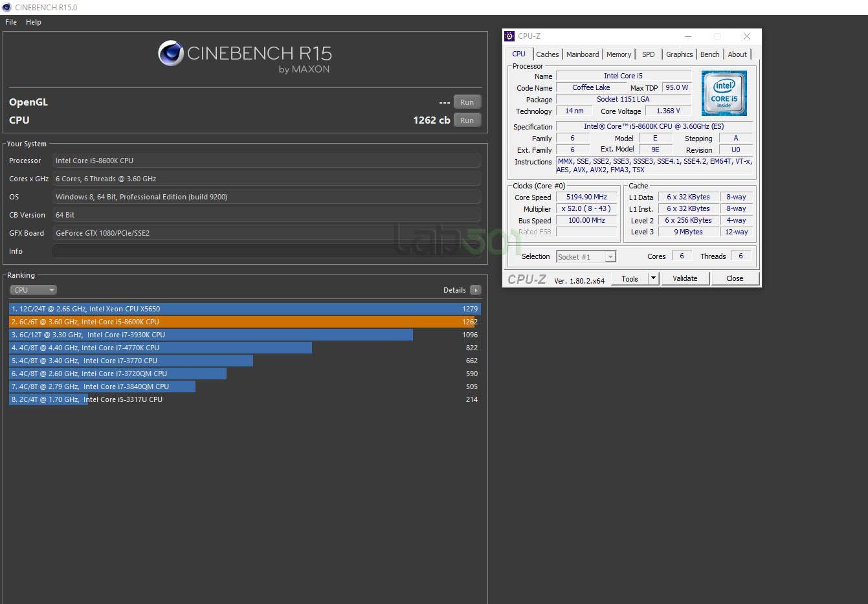Run the CPU benchmark
The height and width of the screenshot is (604, 868).
click(467, 120)
